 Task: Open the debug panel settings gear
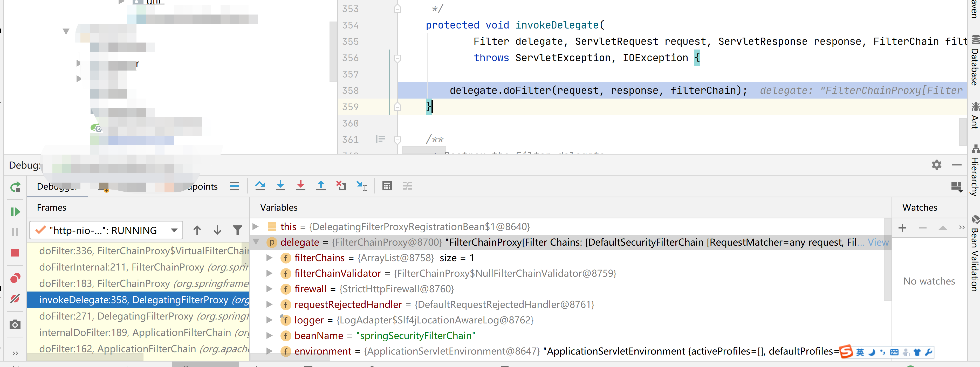tap(937, 165)
